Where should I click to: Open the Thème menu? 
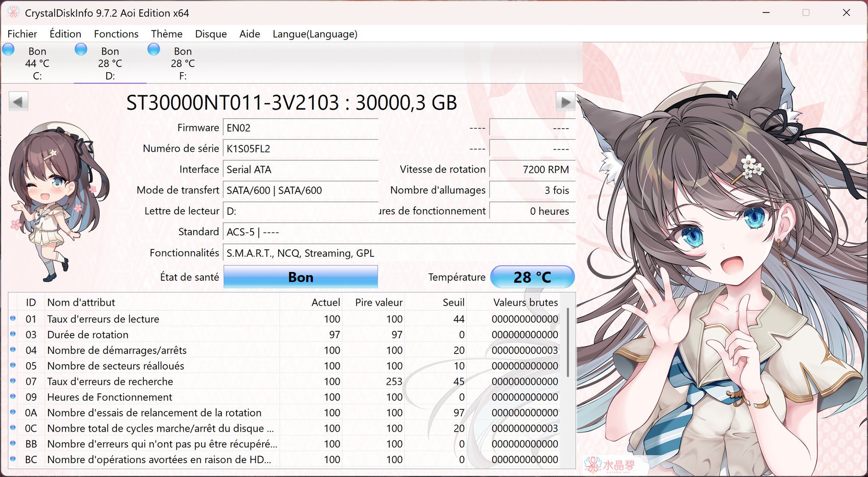(x=166, y=34)
